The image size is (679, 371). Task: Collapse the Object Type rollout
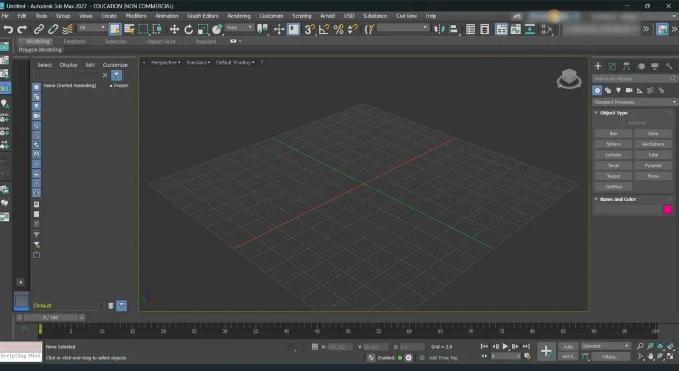click(614, 113)
